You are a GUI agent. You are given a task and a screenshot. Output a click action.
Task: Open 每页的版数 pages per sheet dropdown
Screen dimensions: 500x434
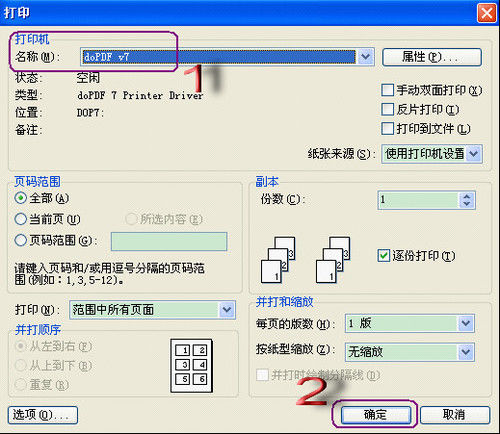pos(465,323)
